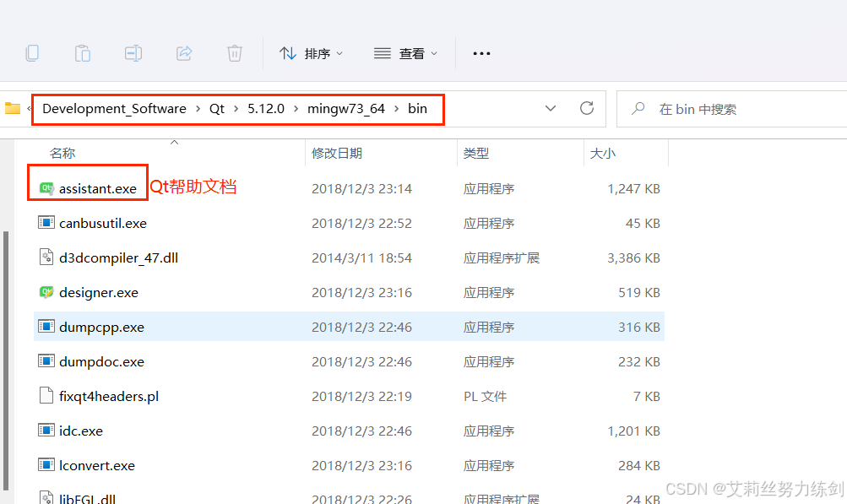This screenshot has height=504, width=847.
Task: Expand chevron after Qt breadcrumb
Action: point(236,109)
